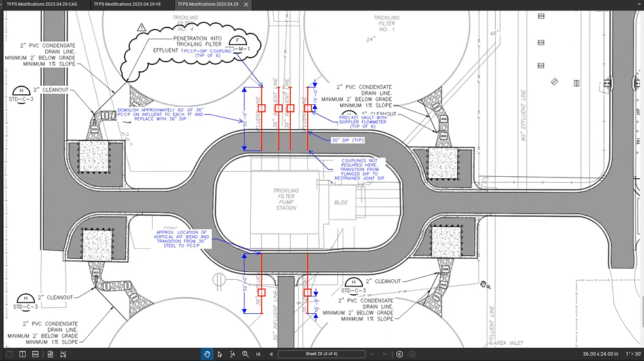
Task: Choose the Select Text tool
Action: point(232,354)
